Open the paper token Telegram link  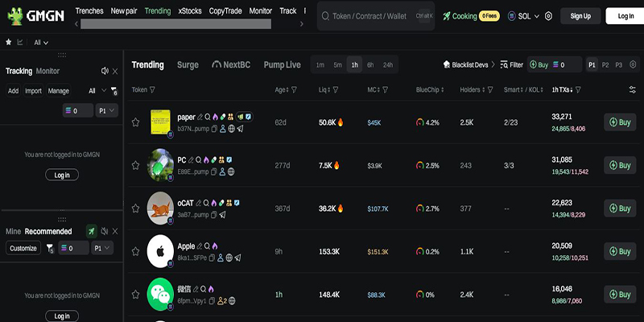point(240,129)
